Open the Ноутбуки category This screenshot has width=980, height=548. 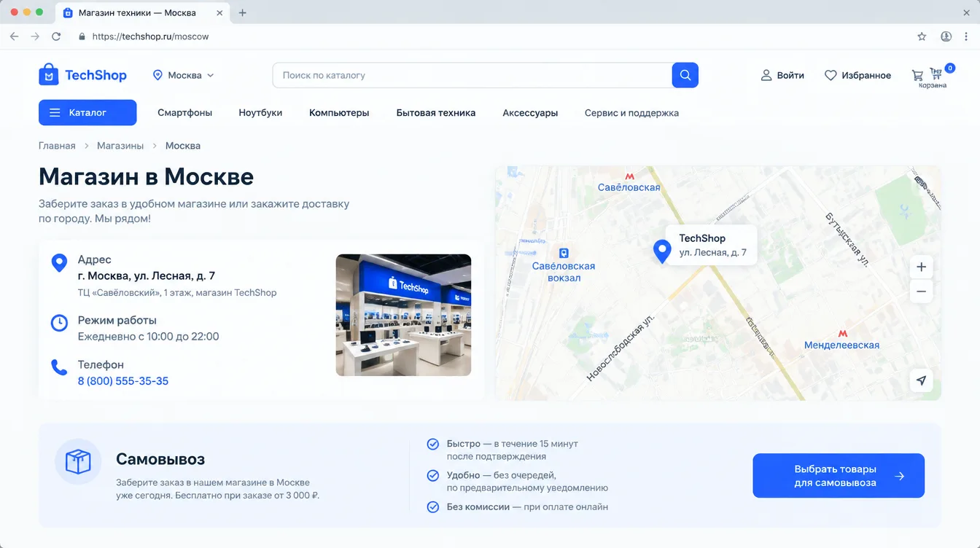(x=260, y=113)
